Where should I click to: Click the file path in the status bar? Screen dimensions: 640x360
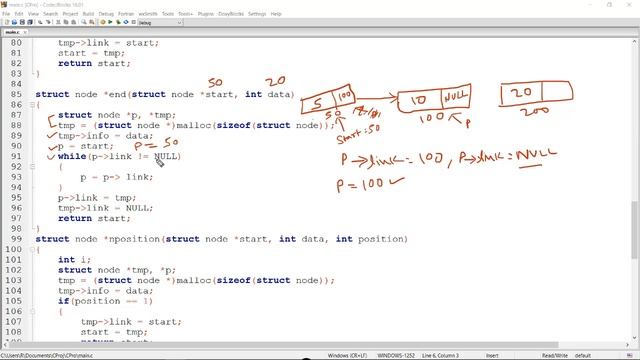coord(47,356)
